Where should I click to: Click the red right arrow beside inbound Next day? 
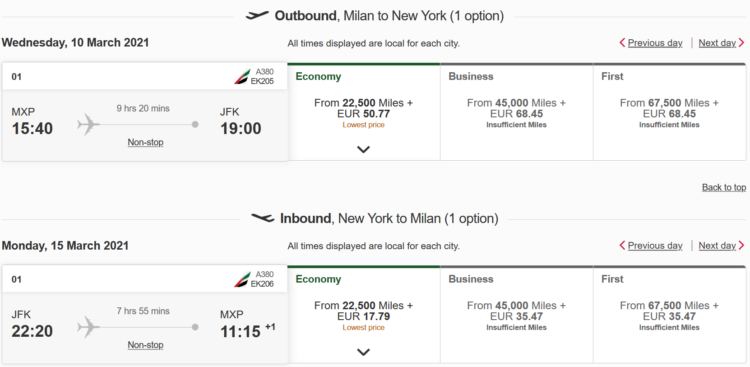click(x=741, y=245)
